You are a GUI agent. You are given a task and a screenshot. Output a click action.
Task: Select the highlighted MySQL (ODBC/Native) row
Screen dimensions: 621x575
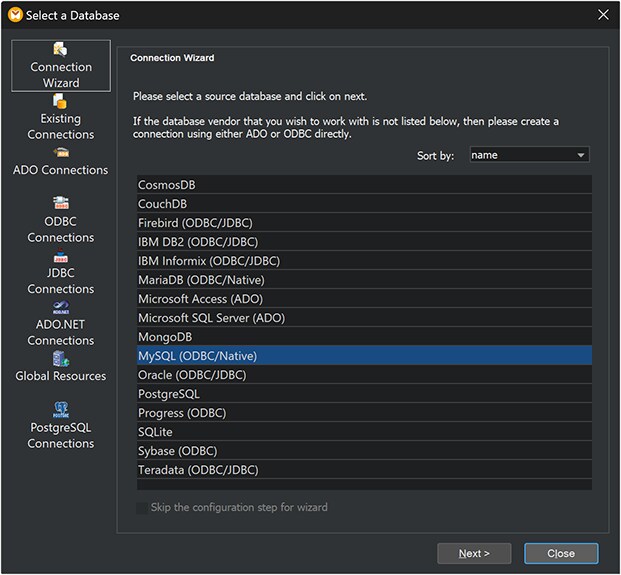tap(364, 356)
